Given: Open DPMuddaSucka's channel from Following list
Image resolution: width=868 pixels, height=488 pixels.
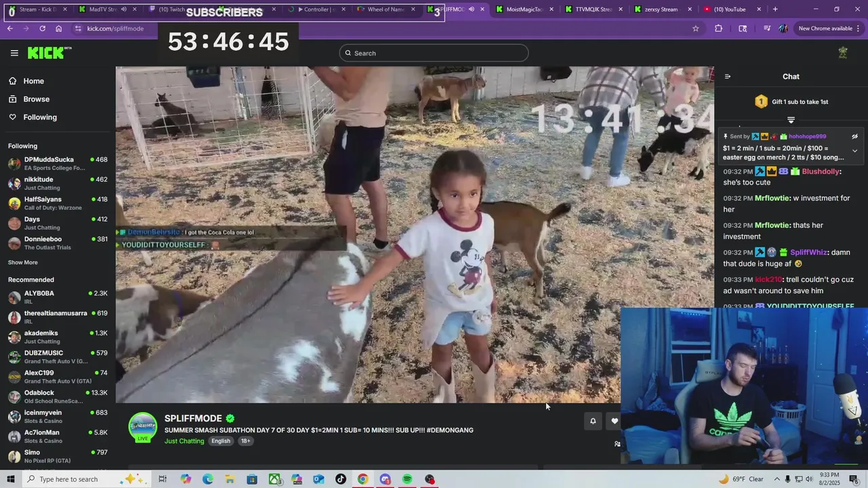Looking at the screenshot, I should pos(58,163).
